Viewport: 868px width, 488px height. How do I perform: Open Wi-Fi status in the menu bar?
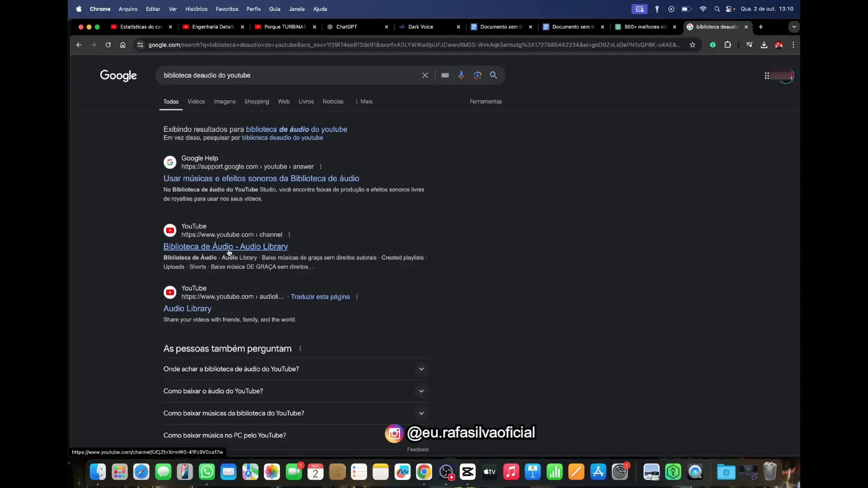(703, 9)
